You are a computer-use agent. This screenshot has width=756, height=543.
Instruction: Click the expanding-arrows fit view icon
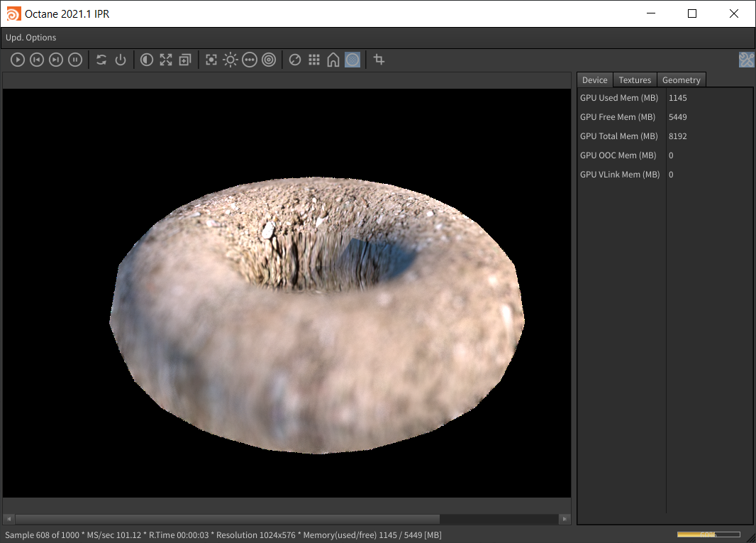(166, 60)
